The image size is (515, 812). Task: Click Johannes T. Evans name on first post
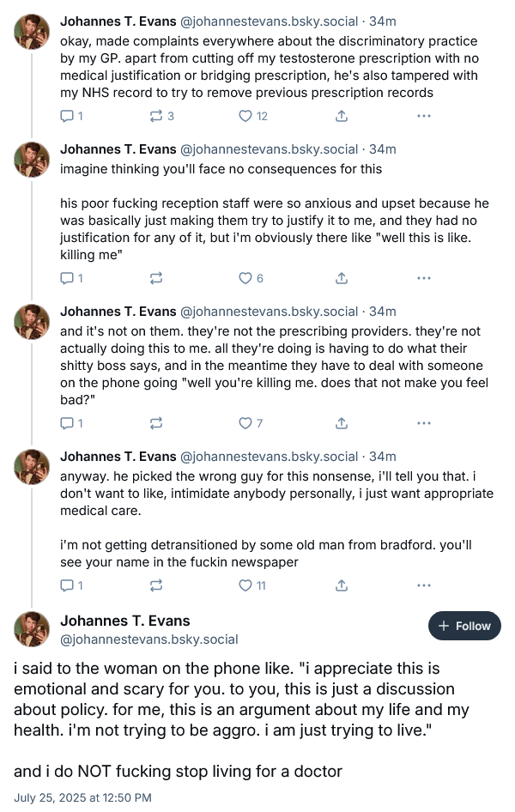tap(117, 20)
